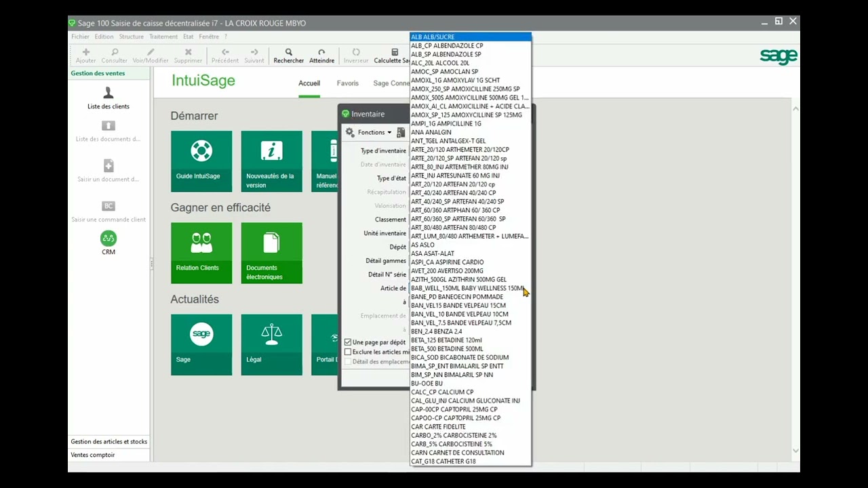The height and width of the screenshot is (488, 868).
Task: Open the Documents électroniques tile
Action: [271, 253]
